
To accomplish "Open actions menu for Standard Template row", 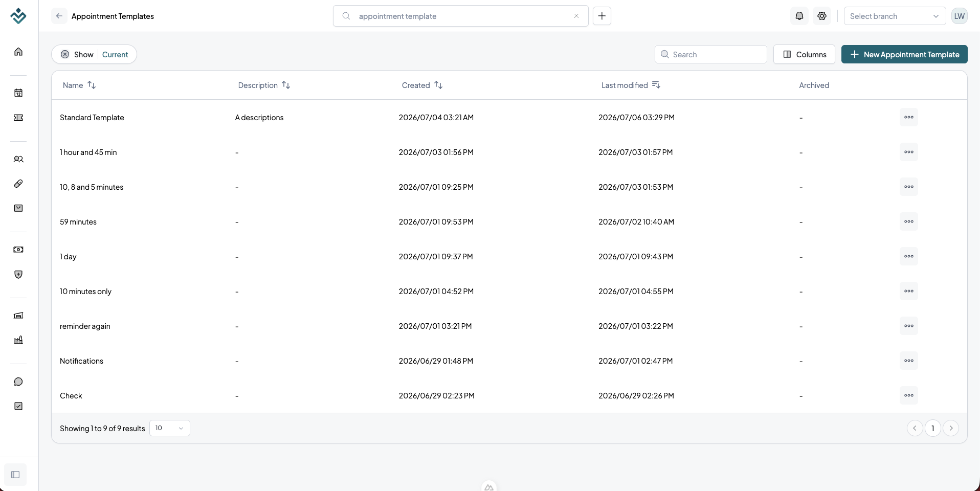I will tap(909, 117).
